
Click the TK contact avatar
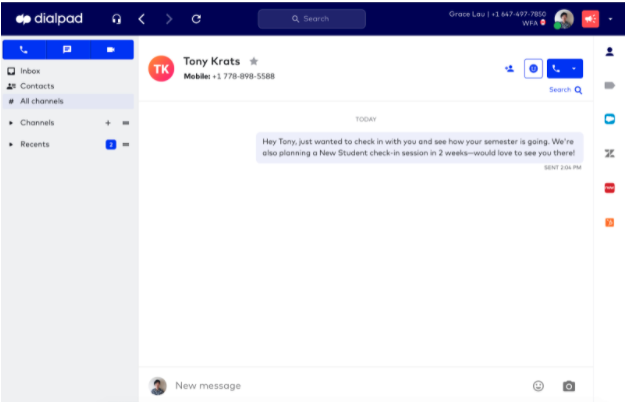(161, 69)
